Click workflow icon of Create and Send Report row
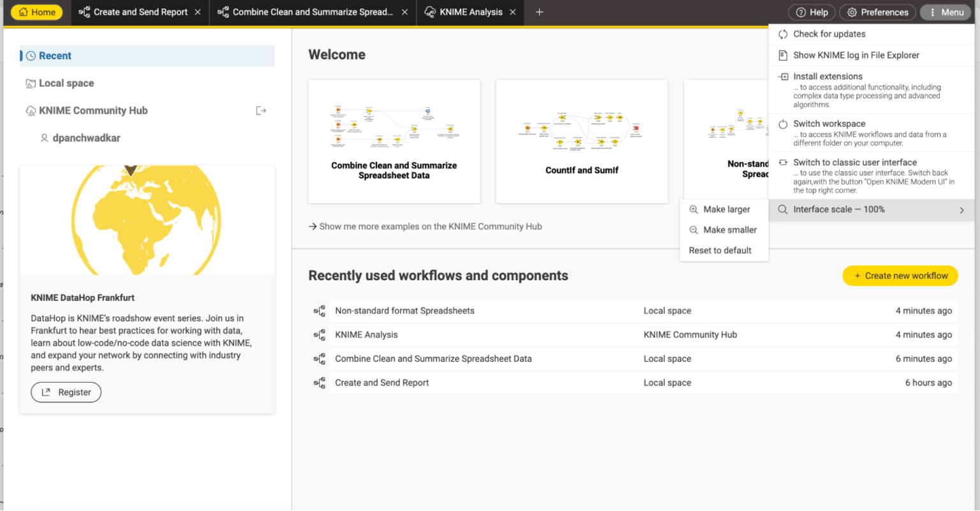Image resolution: width=980 pixels, height=511 pixels. 320,383
